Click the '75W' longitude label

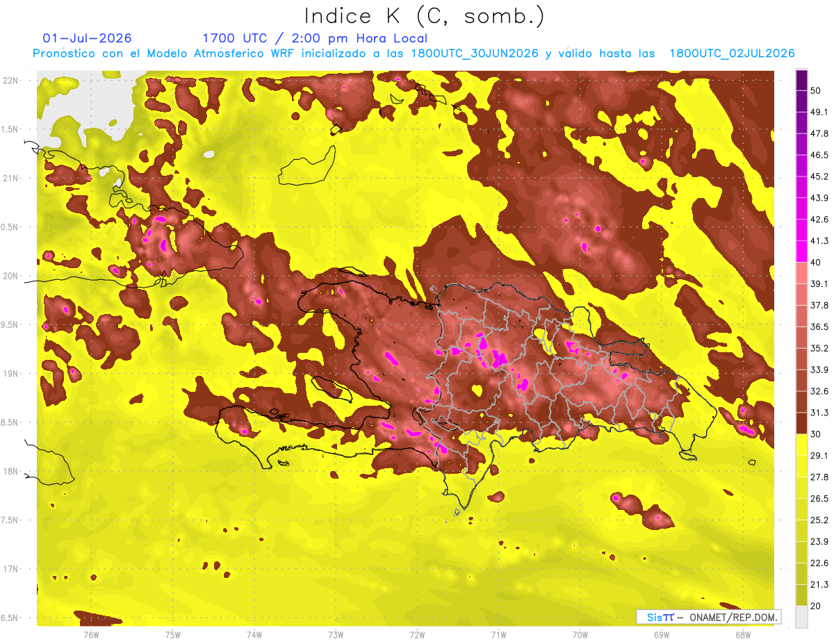coord(172,634)
